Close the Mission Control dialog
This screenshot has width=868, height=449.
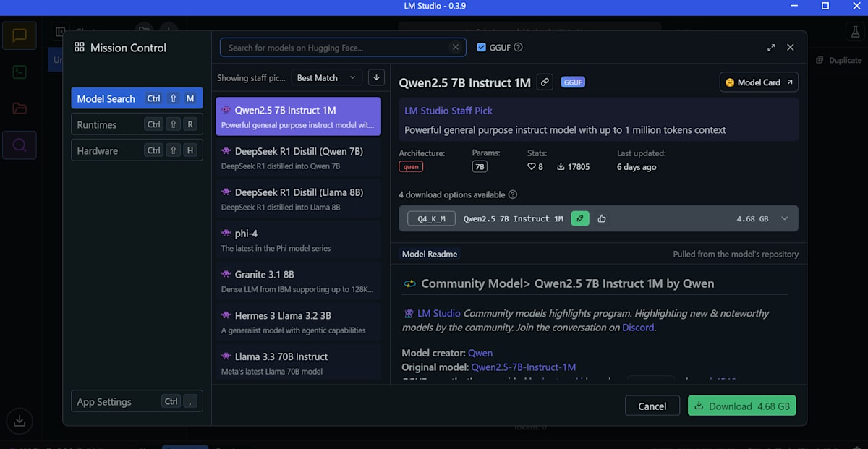click(790, 48)
